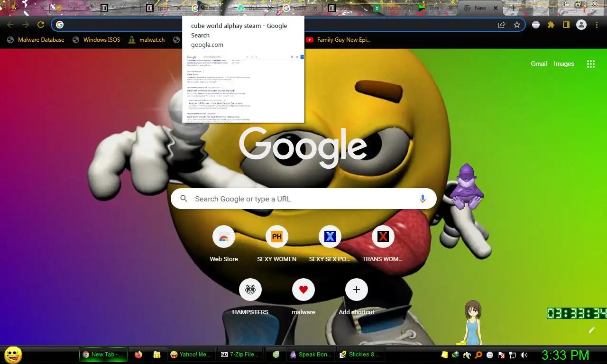This screenshot has width=607, height=364.
Task: Click the anime girl desktop character
Action: tap(472, 322)
